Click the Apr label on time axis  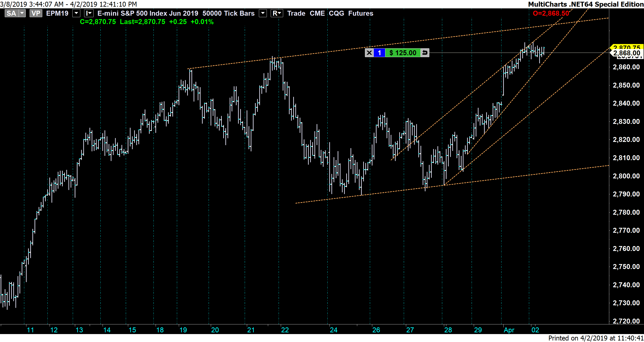[509, 330]
